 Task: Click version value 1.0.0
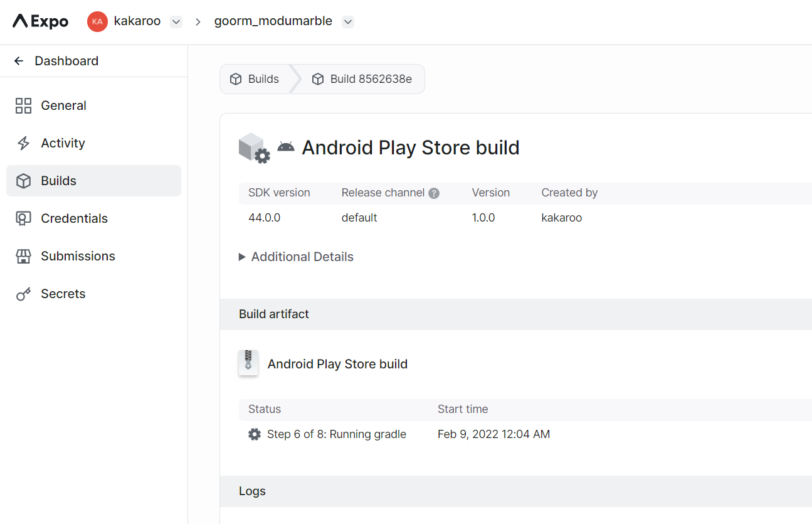tap(483, 218)
